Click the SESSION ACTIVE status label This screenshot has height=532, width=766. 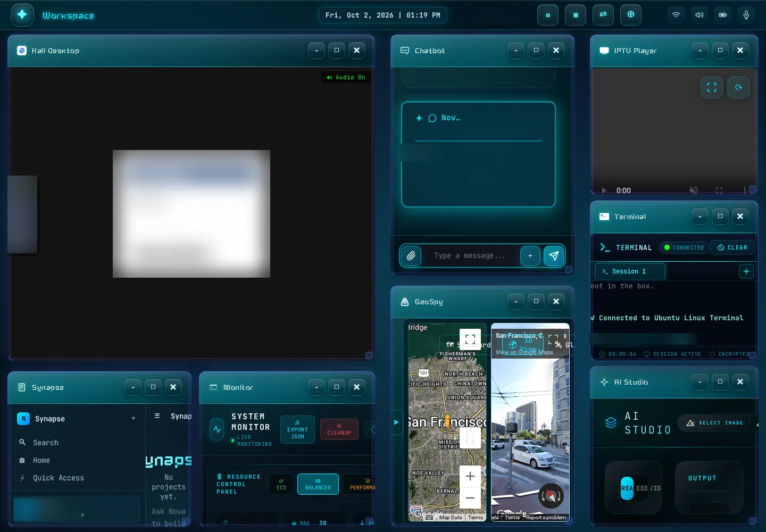pyautogui.click(x=672, y=354)
